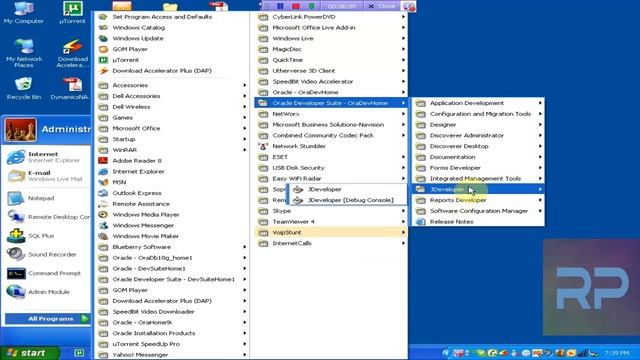Launch MSN from All Programs
640x360 pixels.
[172, 182]
